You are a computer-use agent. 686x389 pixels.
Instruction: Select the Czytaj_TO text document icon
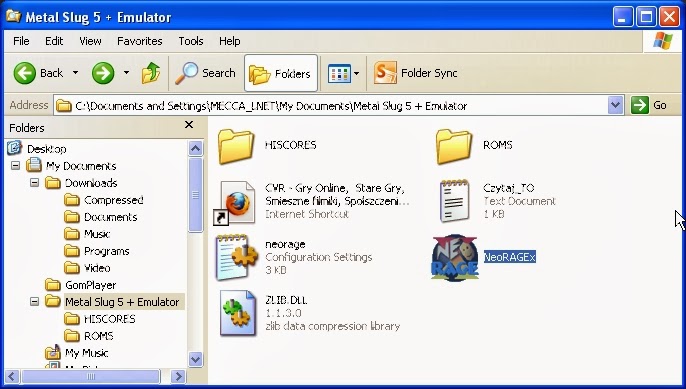(455, 201)
